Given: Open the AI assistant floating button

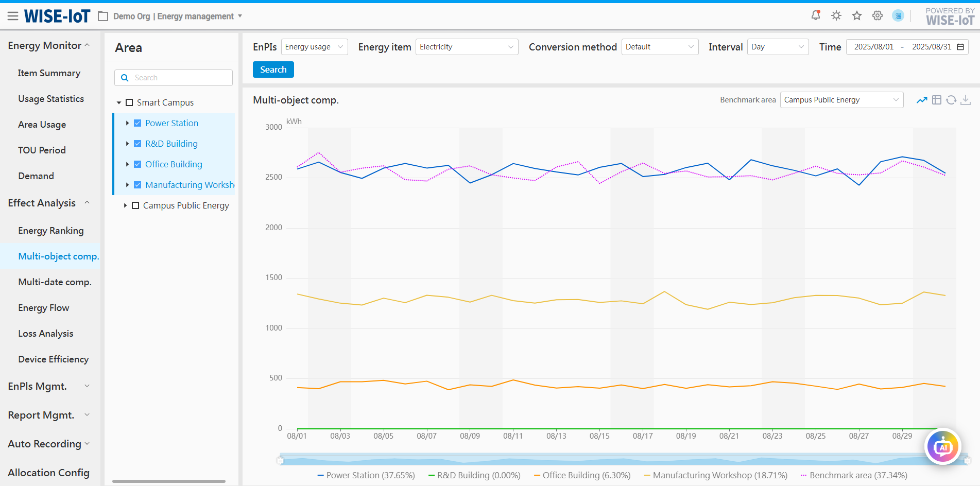Looking at the screenshot, I should [x=942, y=447].
